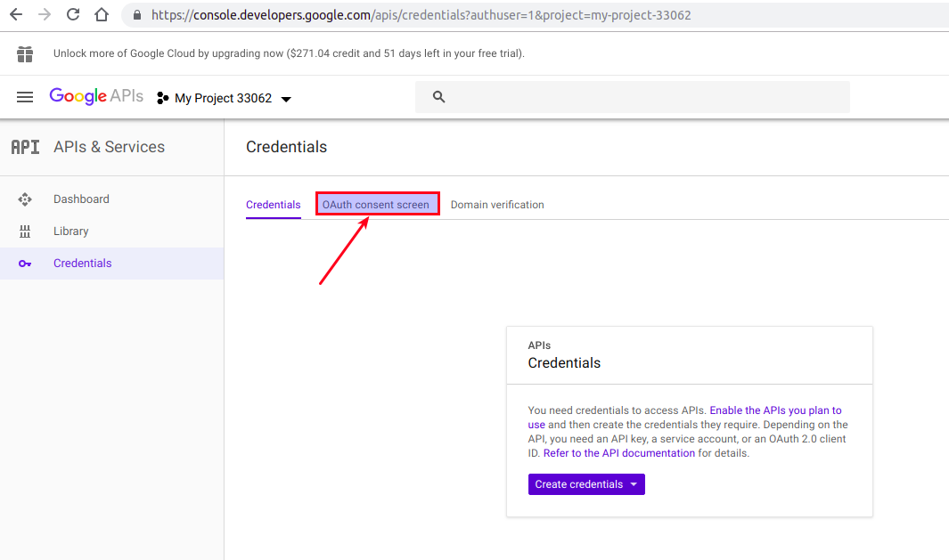Open the Domain verification tab
949x560 pixels.
click(497, 205)
